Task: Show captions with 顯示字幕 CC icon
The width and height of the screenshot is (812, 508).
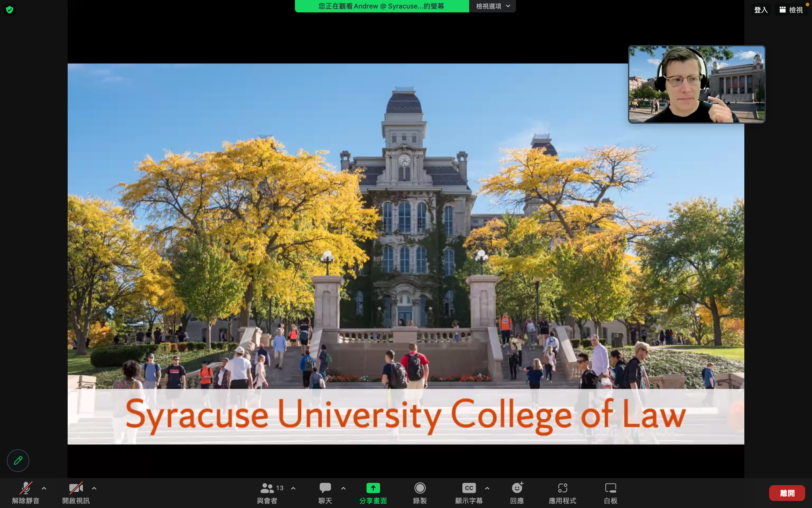Action: click(x=469, y=492)
